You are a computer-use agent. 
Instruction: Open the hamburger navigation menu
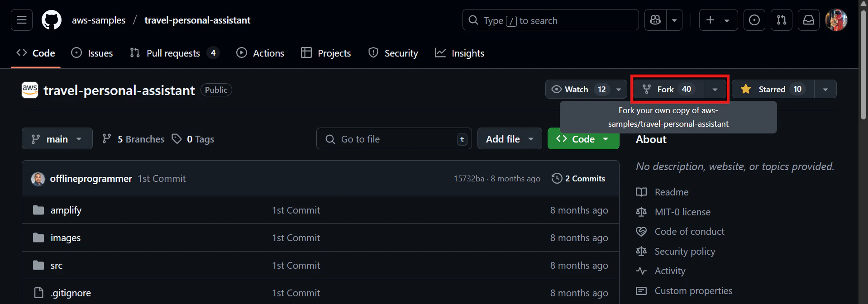pos(22,20)
